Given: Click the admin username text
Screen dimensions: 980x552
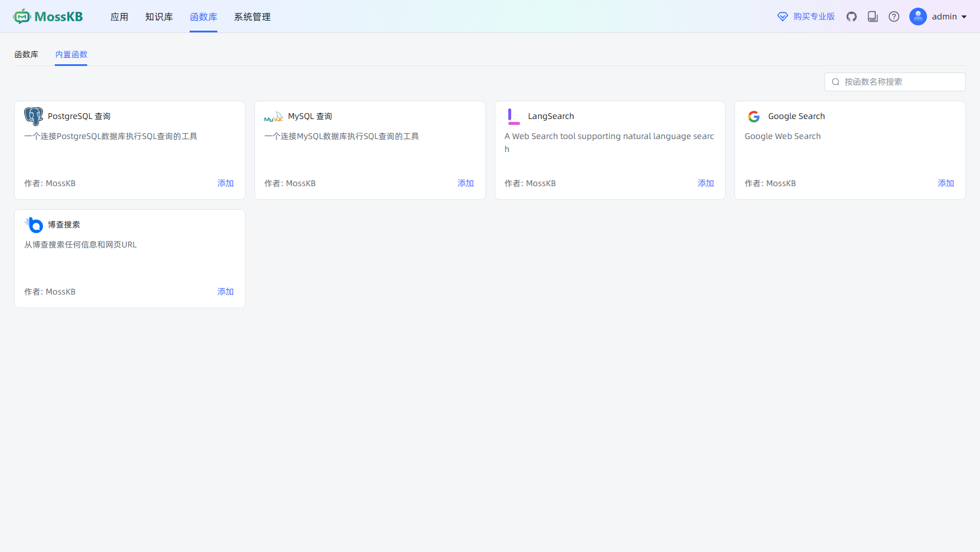Looking at the screenshot, I should coord(944,16).
